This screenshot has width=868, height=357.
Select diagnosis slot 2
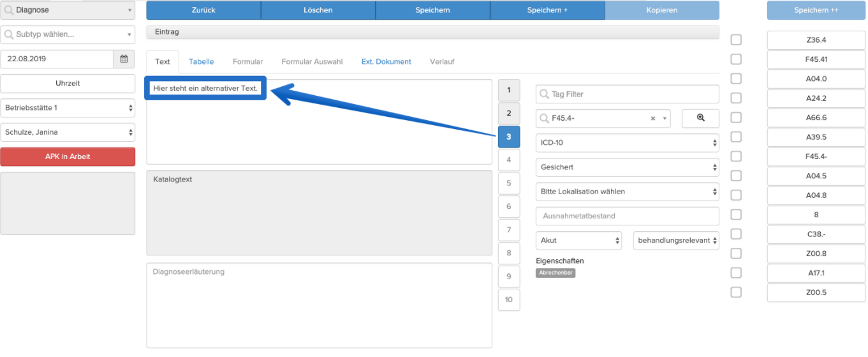509,114
